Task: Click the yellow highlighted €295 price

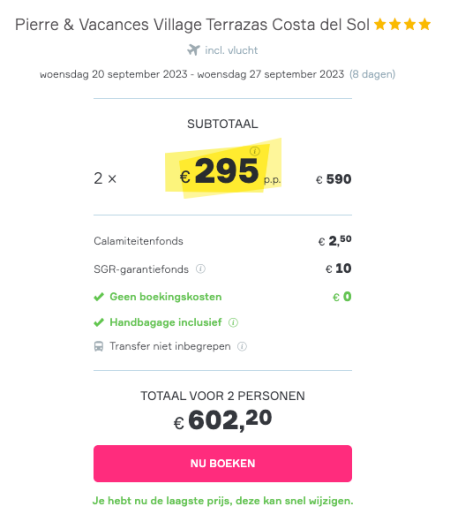Action: 223,170
